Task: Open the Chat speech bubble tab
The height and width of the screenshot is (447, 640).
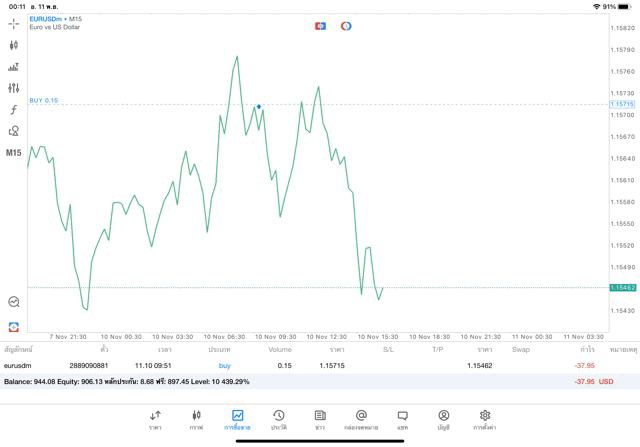Action: (x=402, y=419)
